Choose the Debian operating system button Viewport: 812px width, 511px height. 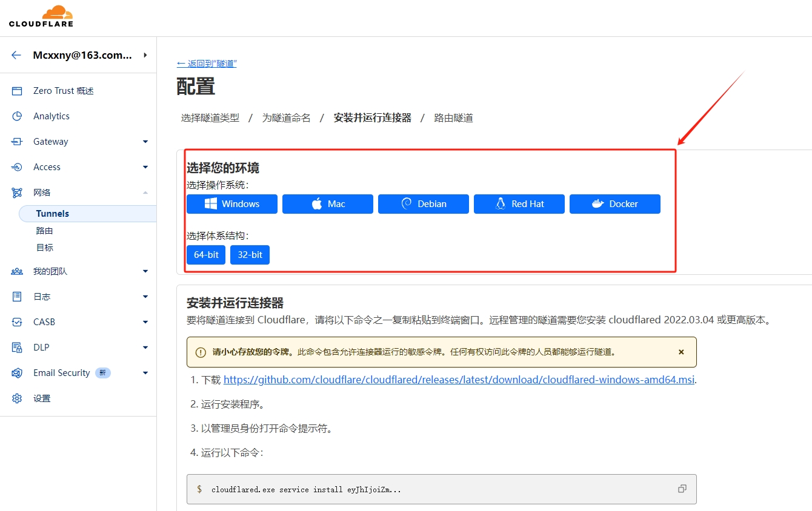tap(424, 204)
